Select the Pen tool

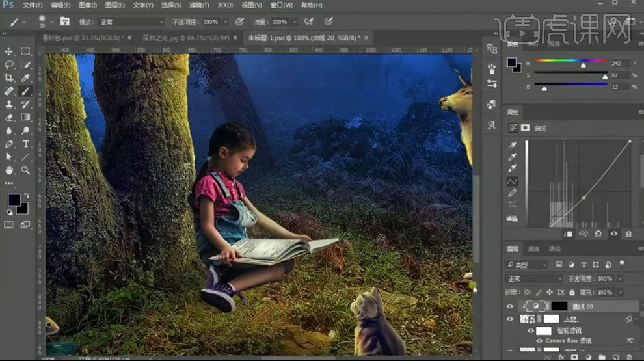8,144
